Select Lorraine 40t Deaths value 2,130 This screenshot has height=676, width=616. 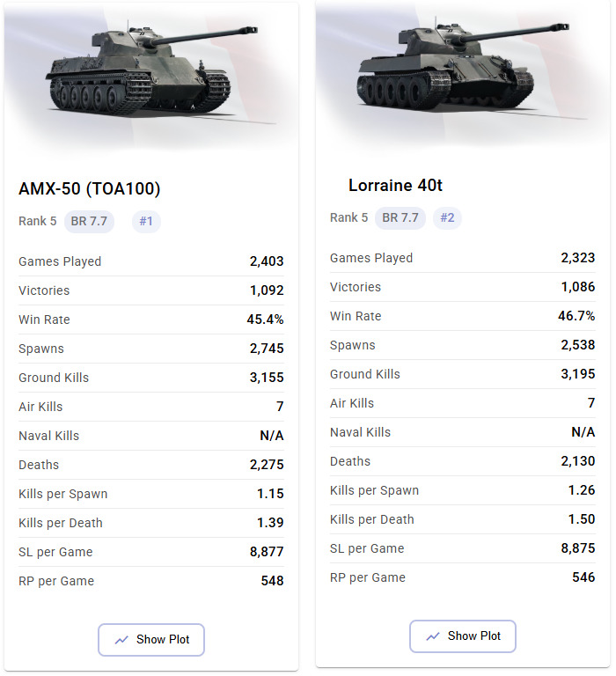577,461
